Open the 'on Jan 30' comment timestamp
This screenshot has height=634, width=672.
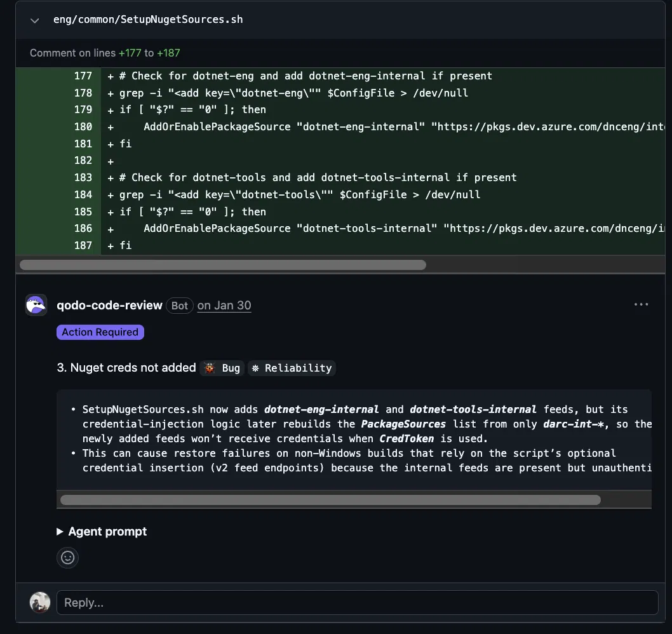click(x=224, y=305)
